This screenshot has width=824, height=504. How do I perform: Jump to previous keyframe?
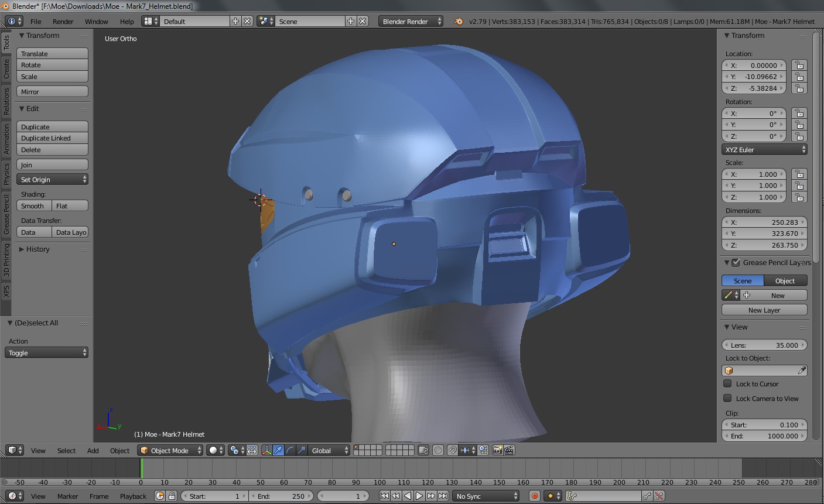click(396, 496)
